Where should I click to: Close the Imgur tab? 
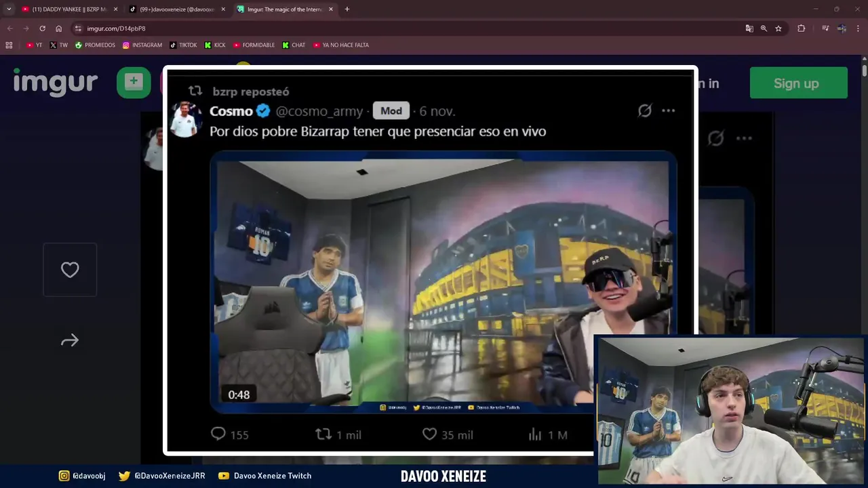pyautogui.click(x=331, y=9)
